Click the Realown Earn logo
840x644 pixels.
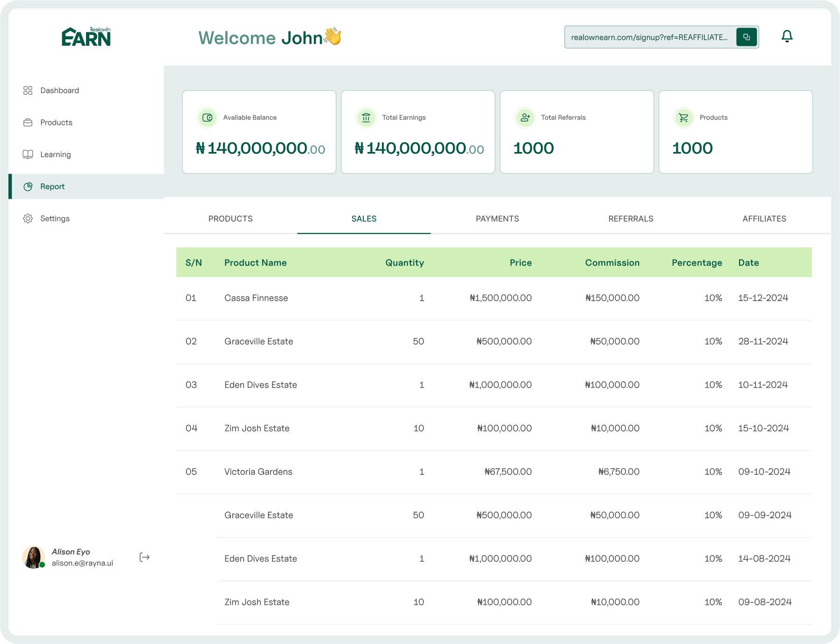pos(86,37)
